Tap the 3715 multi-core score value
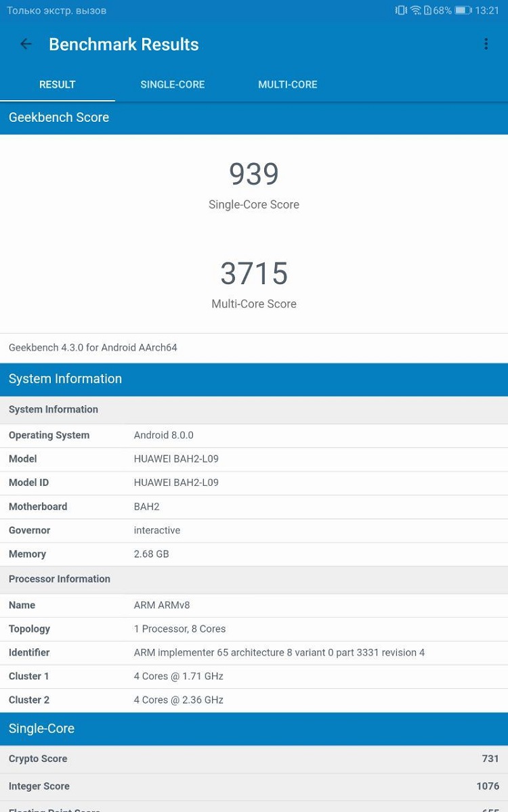 click(x=254, y=273)
